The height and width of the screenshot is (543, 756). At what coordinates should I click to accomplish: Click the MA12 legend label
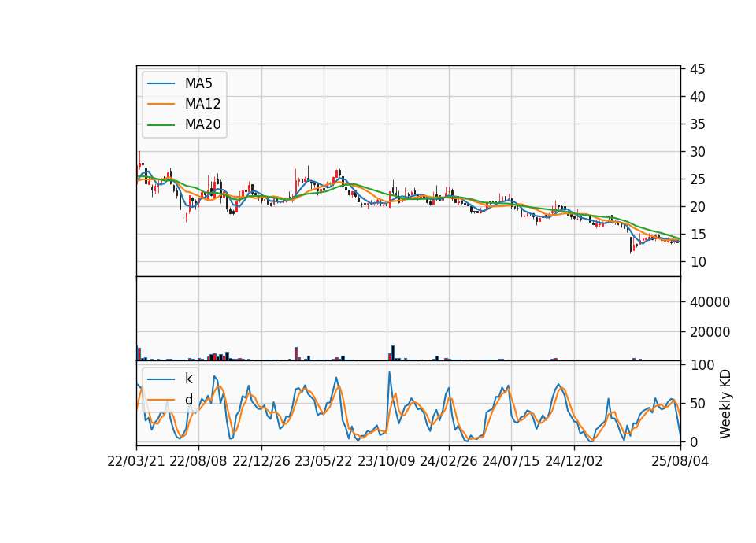202,104
